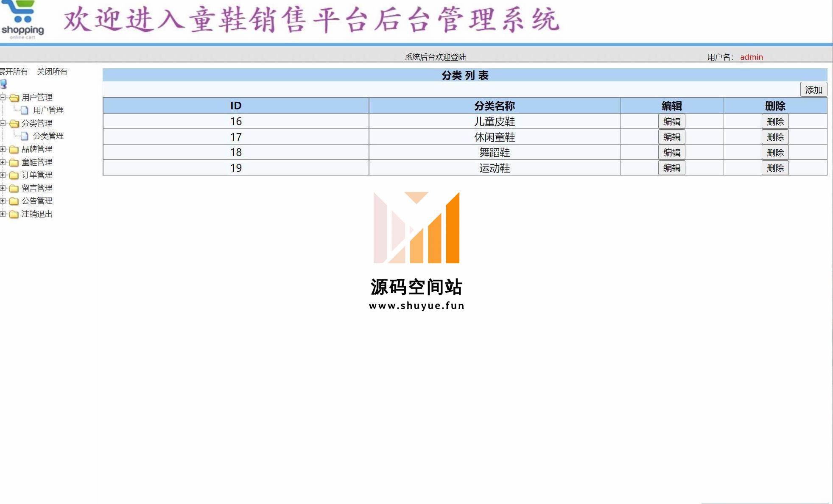Open the 用户管理 parent menu label
The width and height of the screenshot is (833, 504).
click(37, 97)
